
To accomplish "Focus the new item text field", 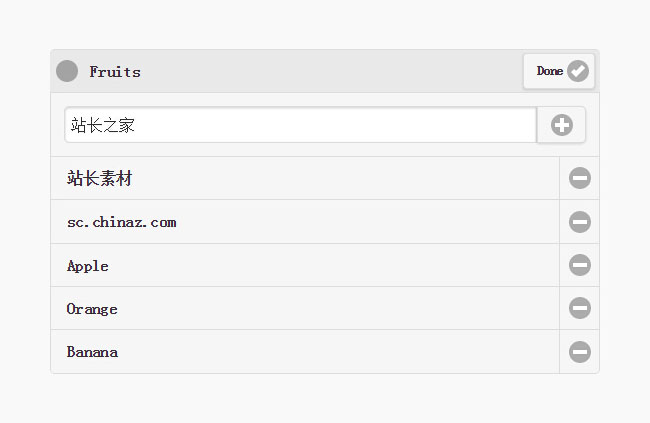I will point(300,125).
